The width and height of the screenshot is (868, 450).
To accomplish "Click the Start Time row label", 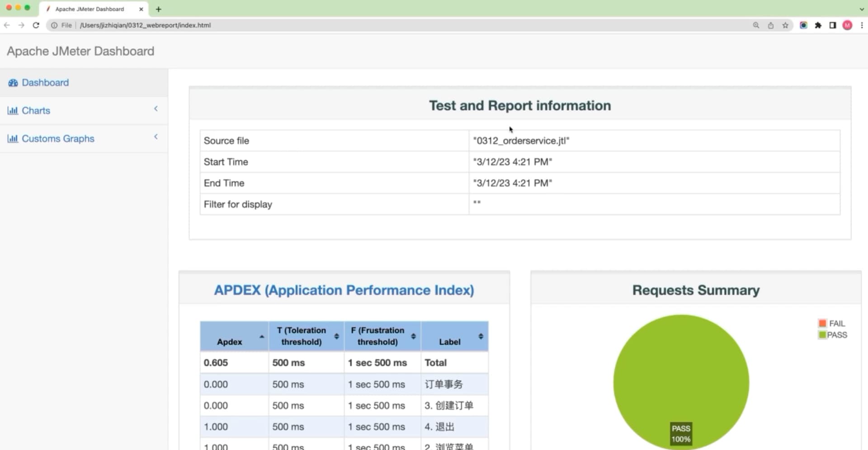I will pyautogui.click(x=226, y=162).
